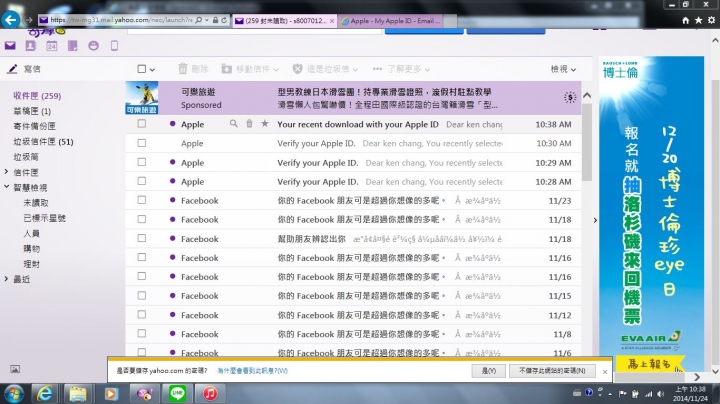This screenshot has width=720, height=404.
Task: Open the 檢視 view dropdown
Action: pos(563,69)
